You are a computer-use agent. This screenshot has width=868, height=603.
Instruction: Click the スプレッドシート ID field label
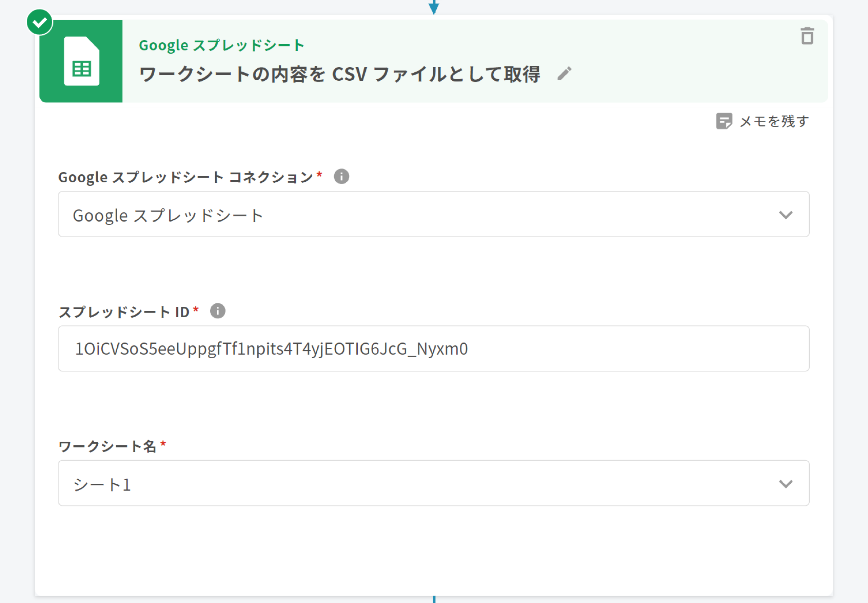[x=124, y=312]
